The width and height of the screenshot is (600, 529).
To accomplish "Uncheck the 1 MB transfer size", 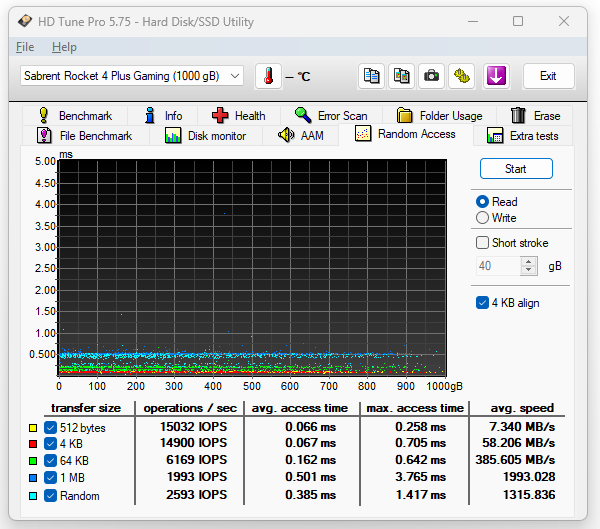I will click(x=51, y=478).
